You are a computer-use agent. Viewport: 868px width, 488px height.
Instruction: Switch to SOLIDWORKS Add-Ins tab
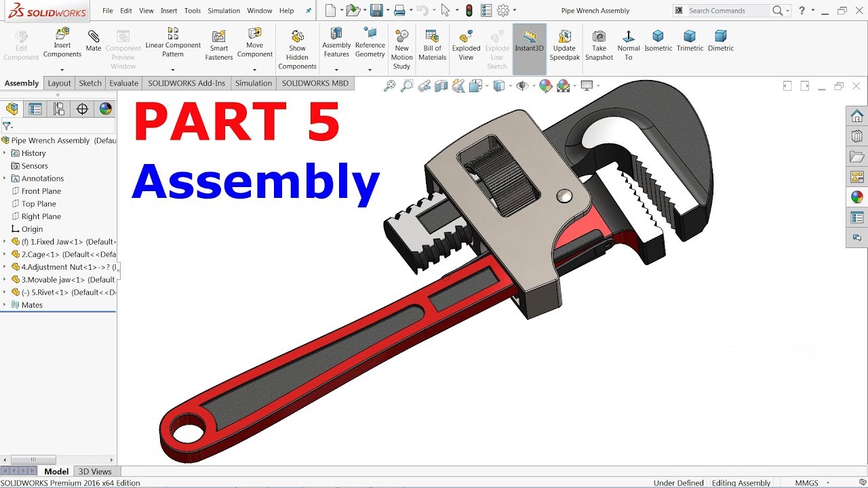point(186,83)
